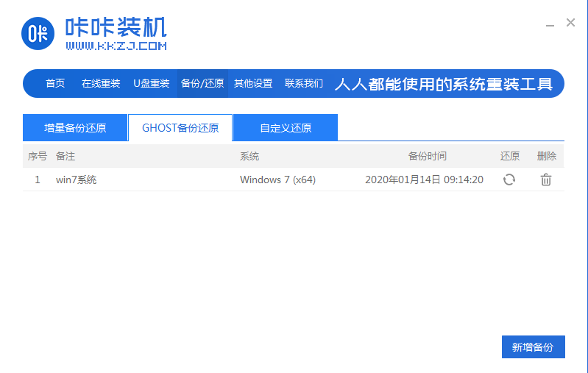Screen dimensions: 588x373
Task: Close the 咔咔装机 window
Action: click(x=570, y=23)
